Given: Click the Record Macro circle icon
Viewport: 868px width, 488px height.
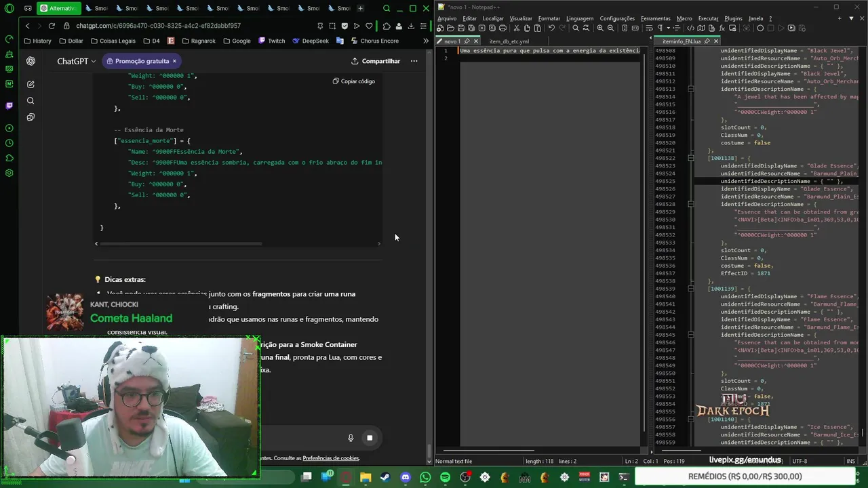Looking at the screenshot, I should pyautogui.click(x=760, y=28).
